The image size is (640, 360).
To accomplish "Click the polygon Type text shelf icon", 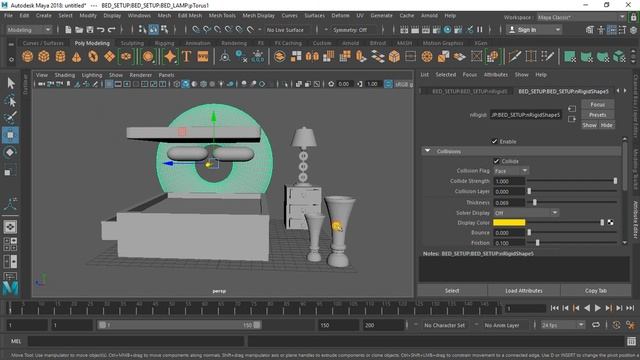I will click(x=187, y=56).
